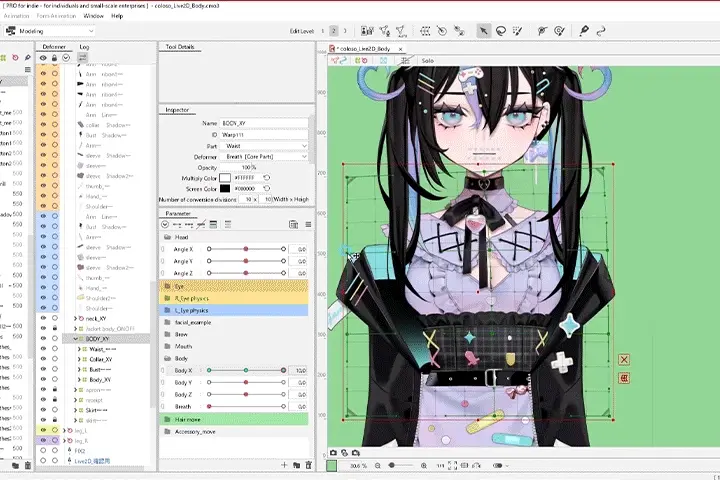Fit canvas to view icon
Viewport: 720px width, 480px height.
tap(452, 465)
